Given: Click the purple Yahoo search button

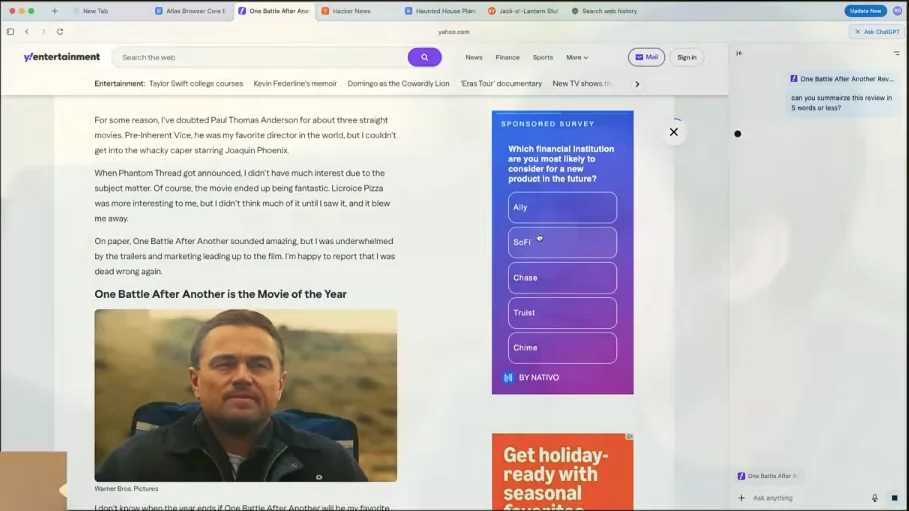Looking at the screenshot, I should pyautogui.click(x=424, y=57).
